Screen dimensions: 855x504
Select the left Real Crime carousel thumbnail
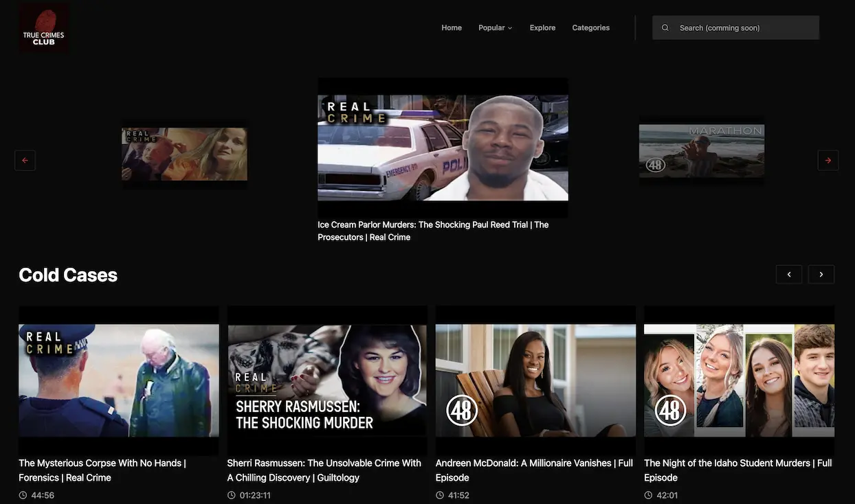pos(184,154)
